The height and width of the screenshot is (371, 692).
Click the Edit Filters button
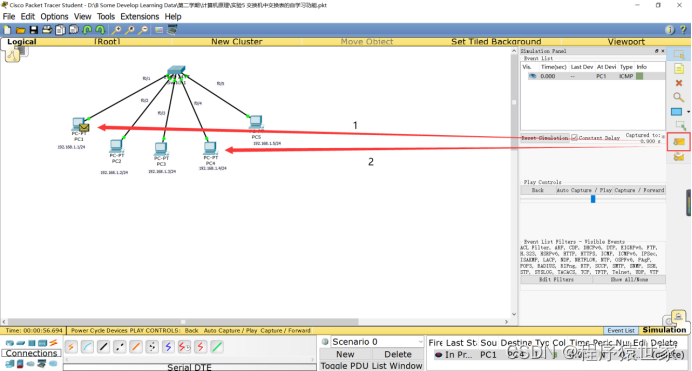click(556, 280)
